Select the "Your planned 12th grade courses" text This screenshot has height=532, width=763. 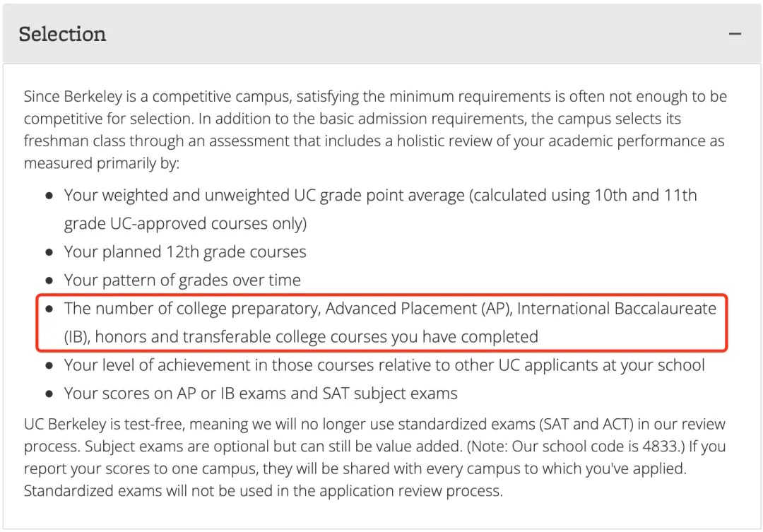(x=185, y=252)
